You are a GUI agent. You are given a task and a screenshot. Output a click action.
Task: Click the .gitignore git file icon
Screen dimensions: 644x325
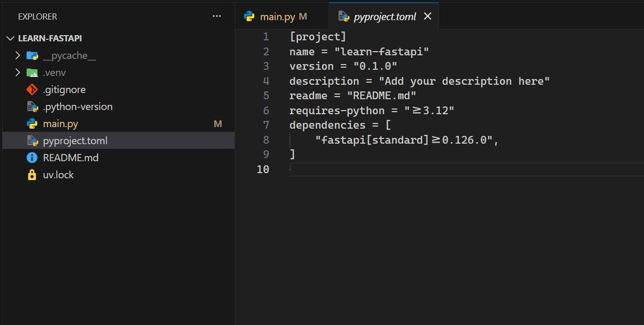click(32, 90)
